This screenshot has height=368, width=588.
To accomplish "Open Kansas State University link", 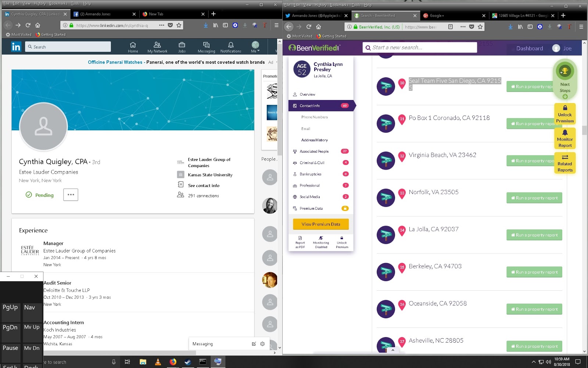I will click(210, 175).
